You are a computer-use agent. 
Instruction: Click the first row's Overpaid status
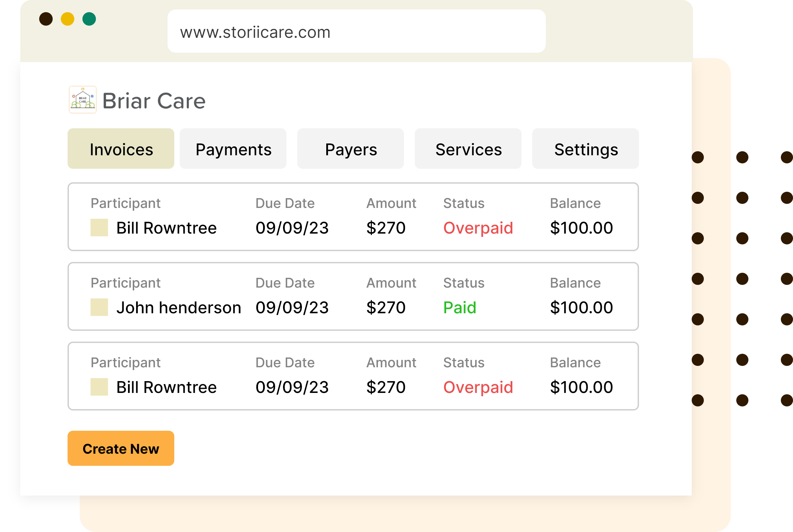pos(478,228)
